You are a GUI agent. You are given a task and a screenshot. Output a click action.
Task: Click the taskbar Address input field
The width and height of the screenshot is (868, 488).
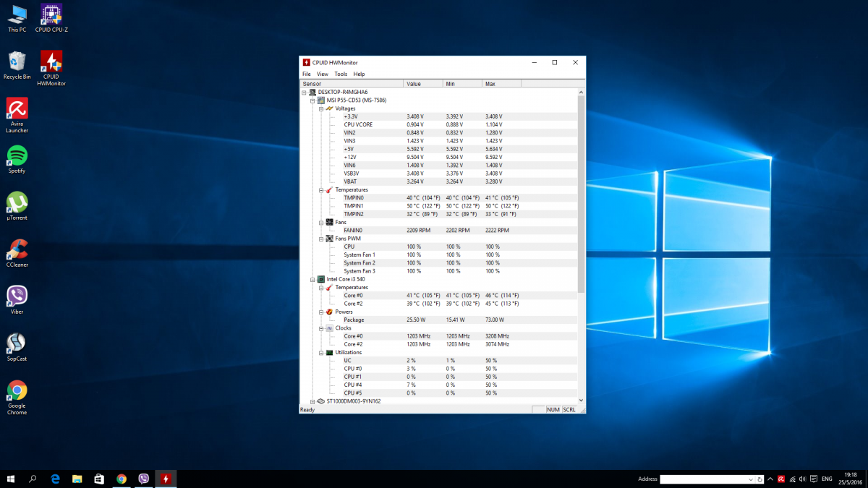click(x=703, y=479)
